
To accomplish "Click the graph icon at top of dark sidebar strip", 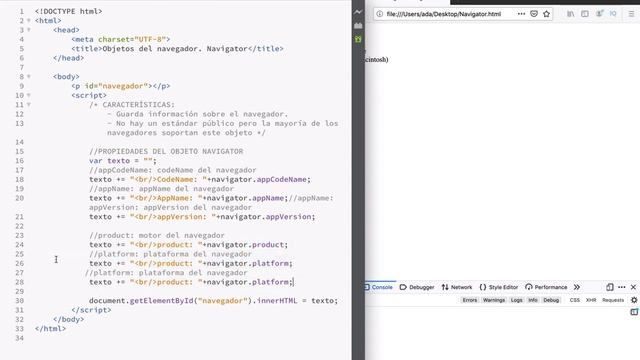I will tap(358, 12).
